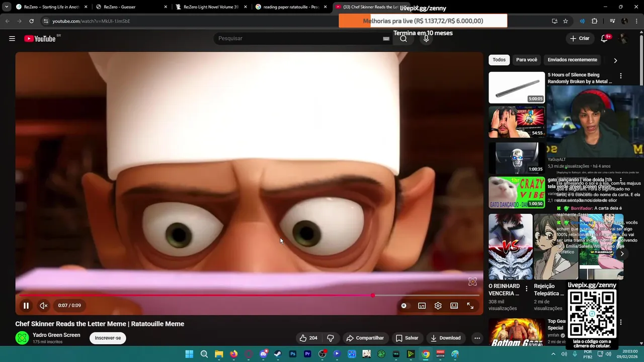Image resolution: width=644 pixels, height=362 pixels.
Task: Toggle subtitles/closed captions
Action: click(x=422, y=306)
